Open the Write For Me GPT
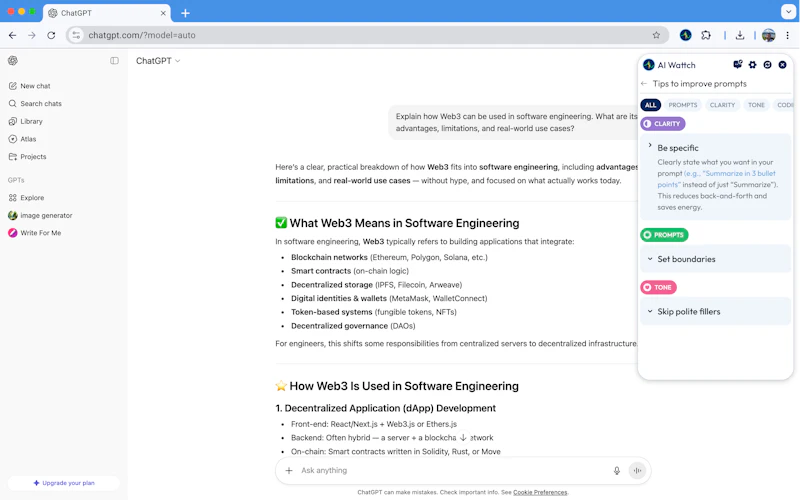The image size is (800, 500). (35, 233)
